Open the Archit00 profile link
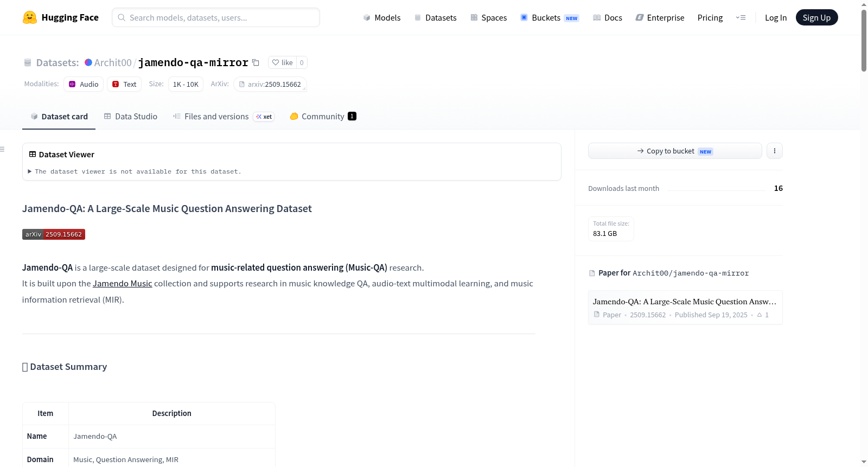Image resolution: width=868 pixels, height=467 pixels. pyautogui.click(x=113, y=62)
